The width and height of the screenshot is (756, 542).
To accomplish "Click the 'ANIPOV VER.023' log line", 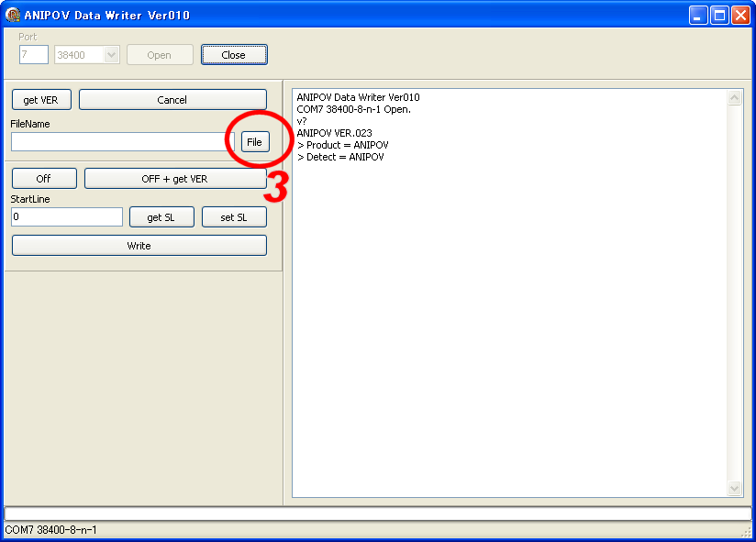I will click(x=334, y=133).
